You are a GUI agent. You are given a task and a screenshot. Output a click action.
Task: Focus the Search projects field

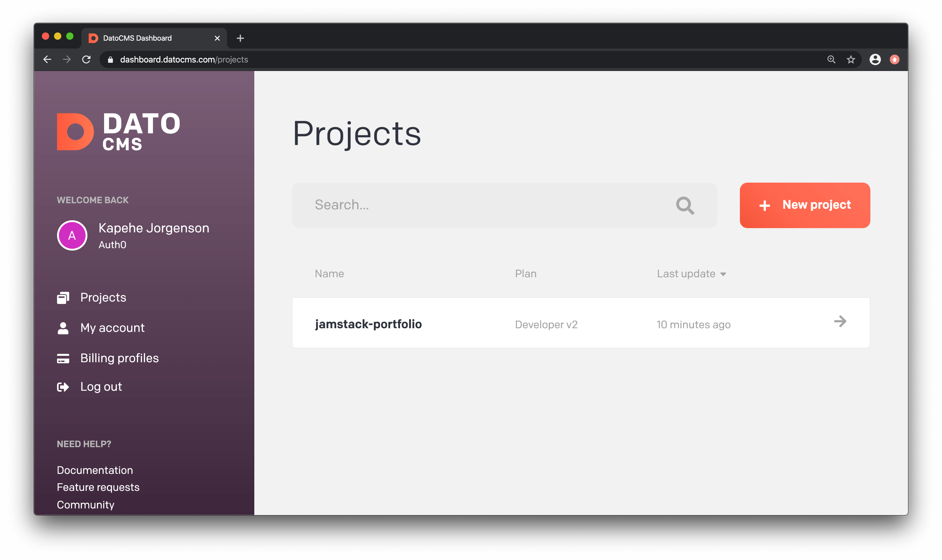coord(487,205)
